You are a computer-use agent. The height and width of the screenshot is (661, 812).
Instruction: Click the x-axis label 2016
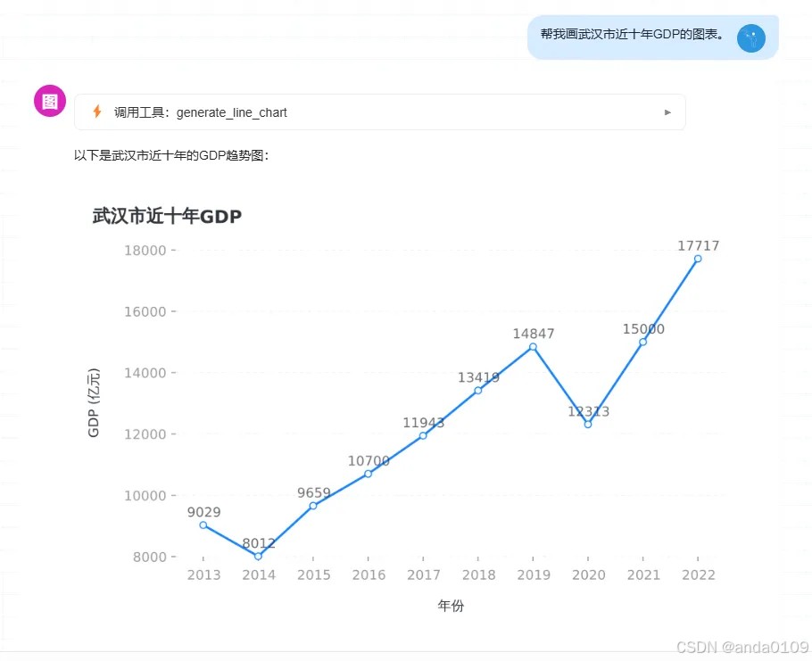point(369,574)
